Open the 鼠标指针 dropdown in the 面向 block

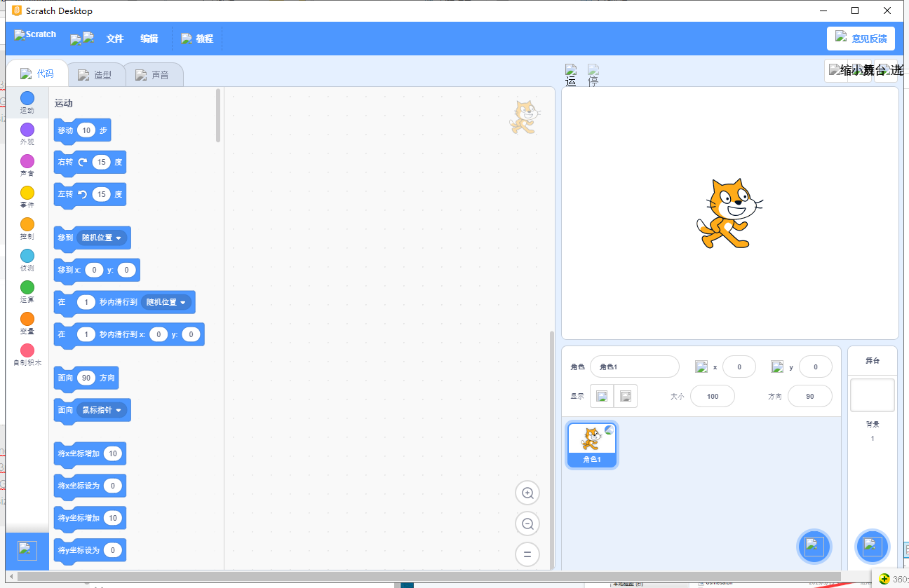coord(102,410)
